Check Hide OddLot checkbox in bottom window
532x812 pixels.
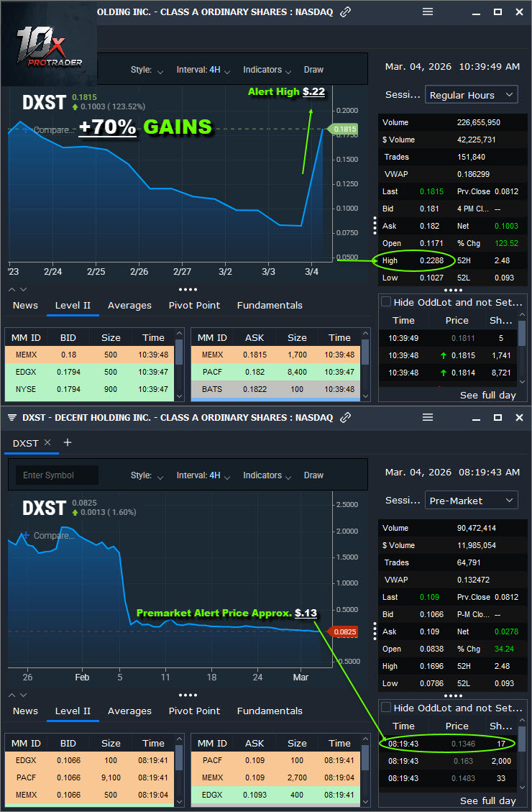point(386,708)
